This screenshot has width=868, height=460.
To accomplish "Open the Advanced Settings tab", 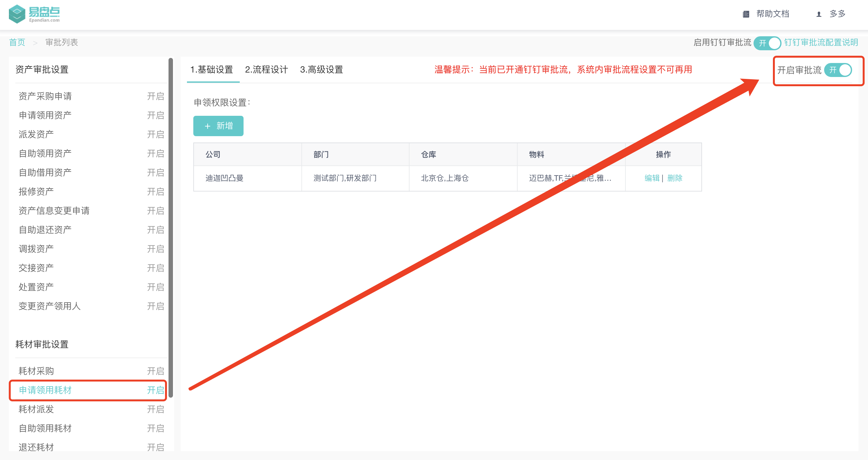I will pyautogui.click(x=321, y=69).
